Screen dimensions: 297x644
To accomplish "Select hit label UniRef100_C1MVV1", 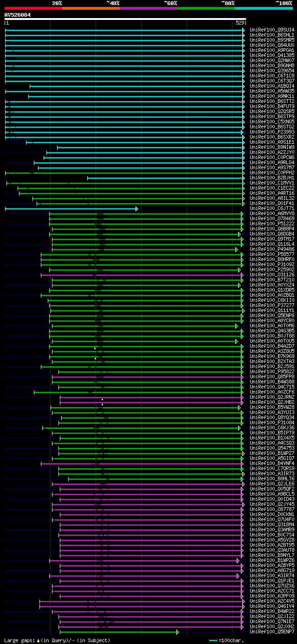I will coord(272,183).
